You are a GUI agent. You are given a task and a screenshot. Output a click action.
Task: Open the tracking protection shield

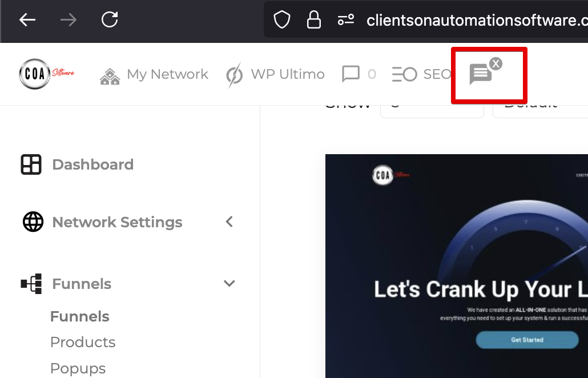[x=281, y=19]
